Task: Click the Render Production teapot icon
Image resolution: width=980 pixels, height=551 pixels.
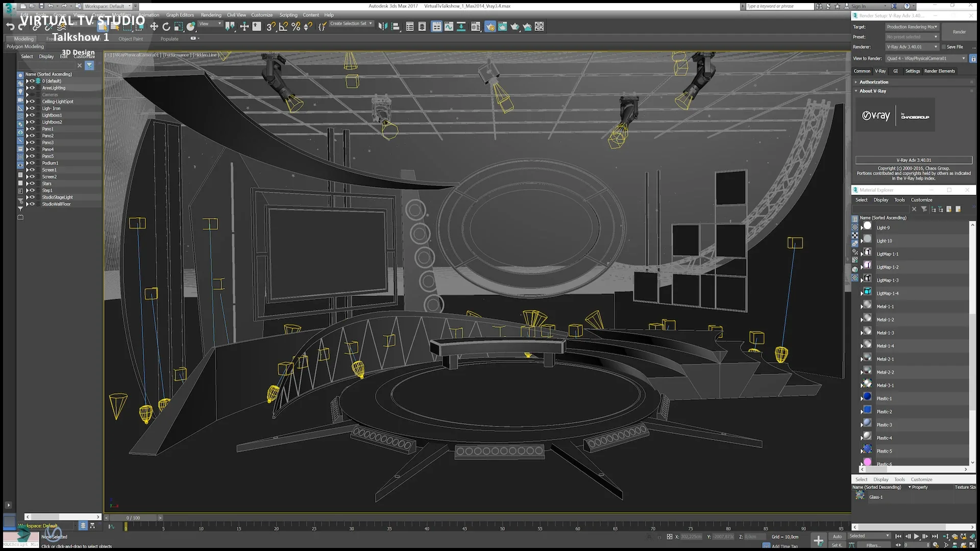Action: [514, 27]
